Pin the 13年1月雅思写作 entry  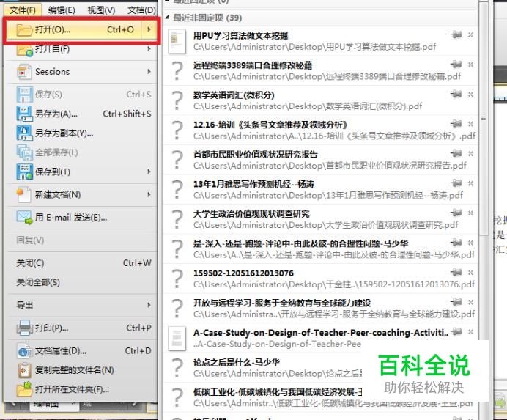(x=456, y=183)
